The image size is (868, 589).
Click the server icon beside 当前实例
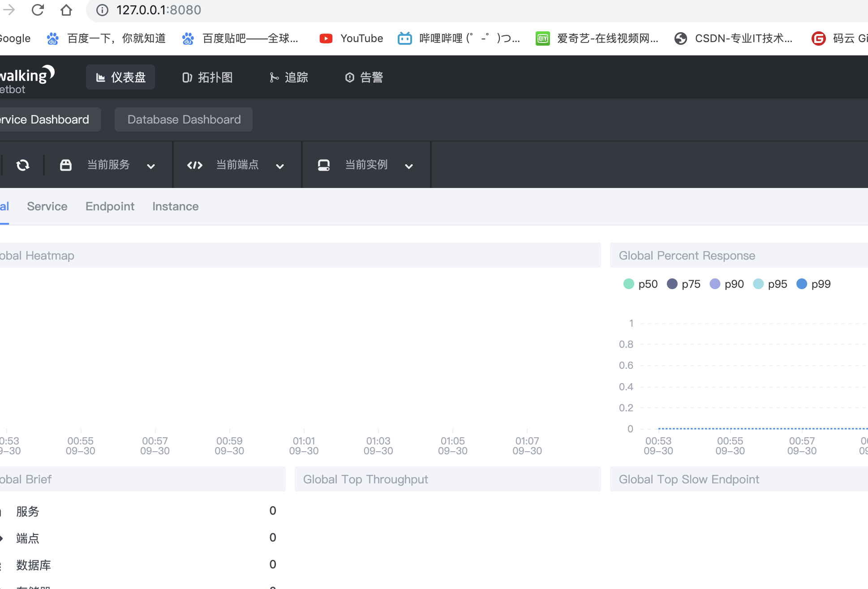click(323, 165)
